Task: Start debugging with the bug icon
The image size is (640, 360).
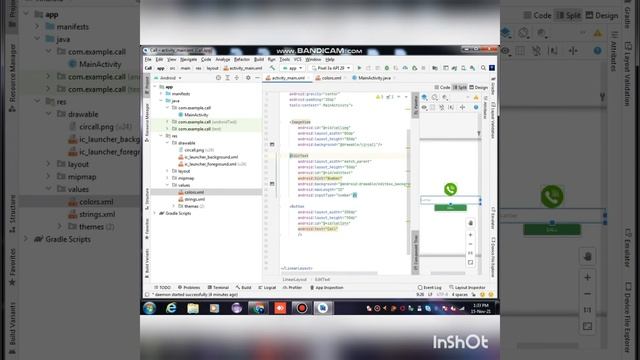Action: [x=387, y=68]
